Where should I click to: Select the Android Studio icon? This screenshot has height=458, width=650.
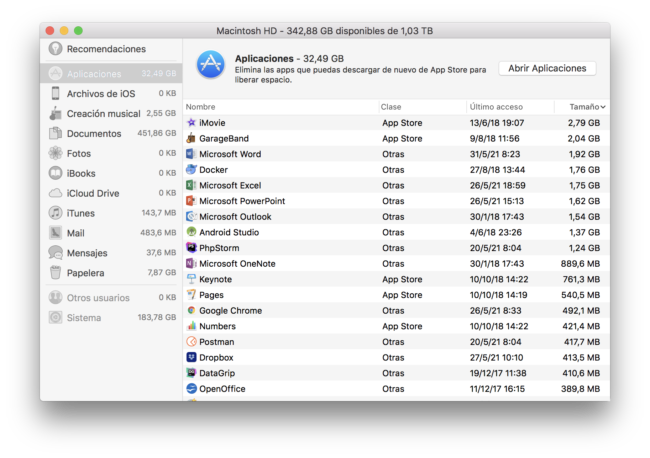coord(191,232)
